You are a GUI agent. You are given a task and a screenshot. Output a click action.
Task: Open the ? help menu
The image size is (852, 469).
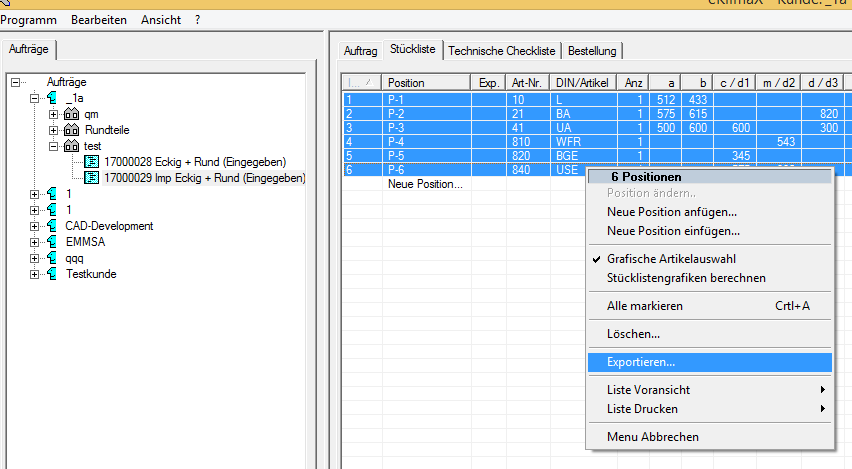(x=197, y=20)
